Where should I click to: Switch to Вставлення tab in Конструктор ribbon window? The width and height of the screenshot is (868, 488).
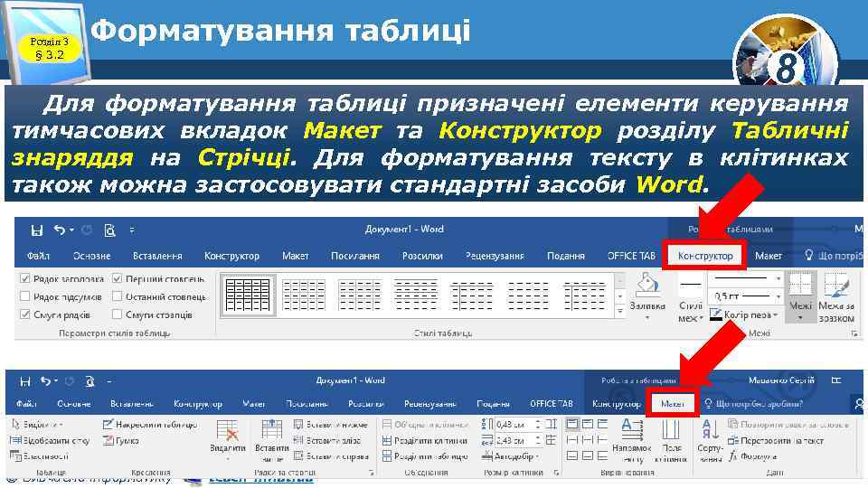[157, 256]
